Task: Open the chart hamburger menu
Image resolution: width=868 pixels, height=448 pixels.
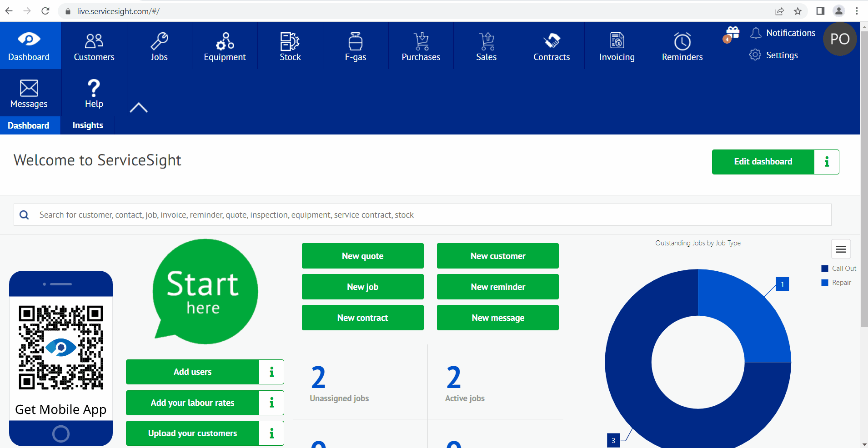Action: pyautogui.click(x=841, y=249)
